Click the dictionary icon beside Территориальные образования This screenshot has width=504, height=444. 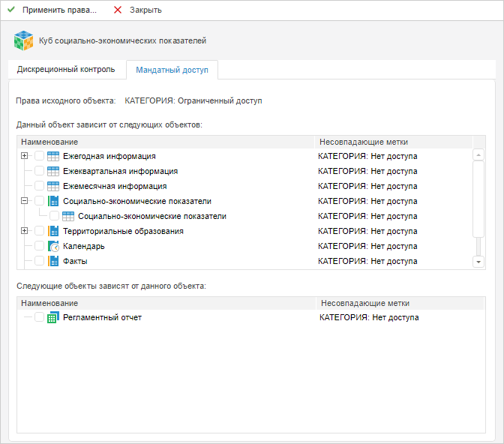click(53, 231)
